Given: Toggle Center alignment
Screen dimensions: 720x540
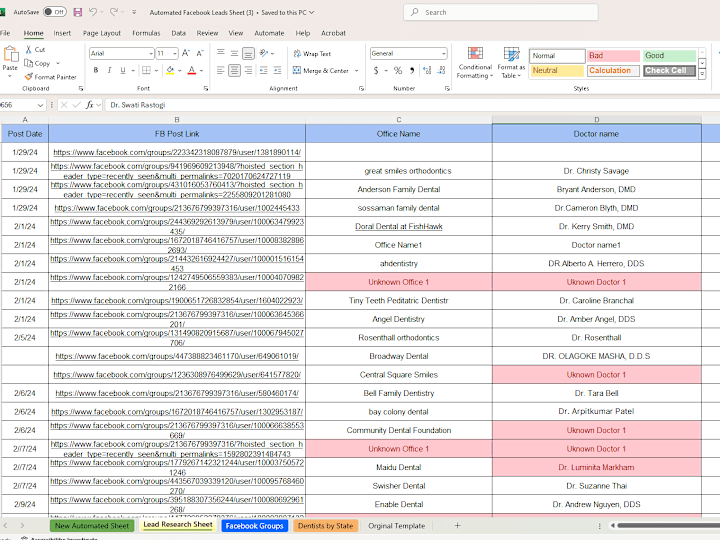Looking at the screenshot, I should click(x=235, y=70).
